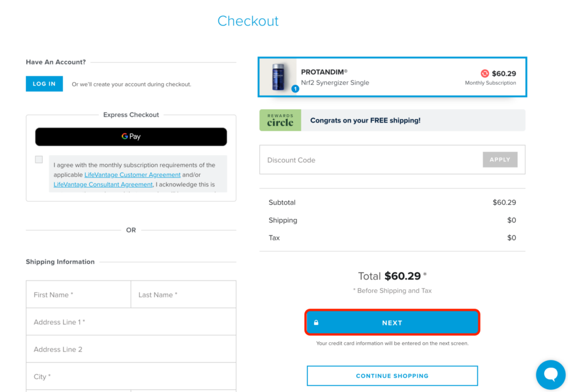Screen dimensions: 568x392
Task: Click the quantity badge on product image
Action: click(295, 89)
